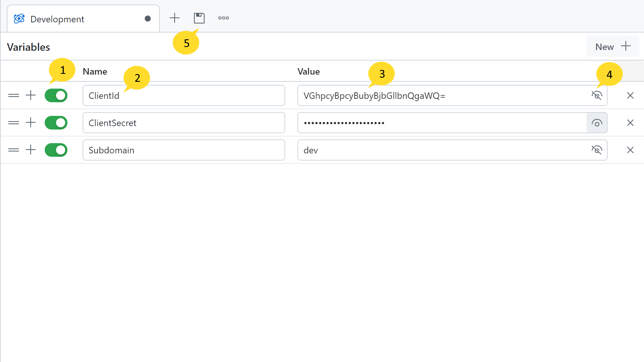This screenshot has height=362, width=644.
Task: Open a new tab with the plus icon
Action: [175, 18]
